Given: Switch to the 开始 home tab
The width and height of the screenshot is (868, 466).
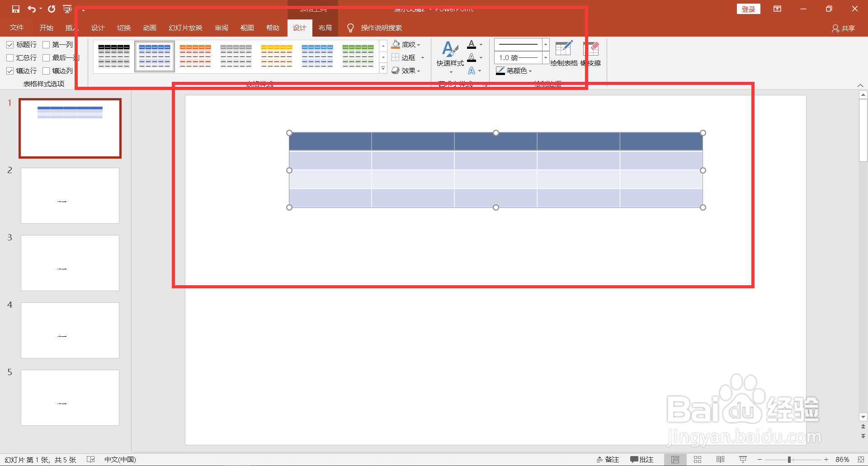Looking at the screenshot, I should click(x=46, y=28).
